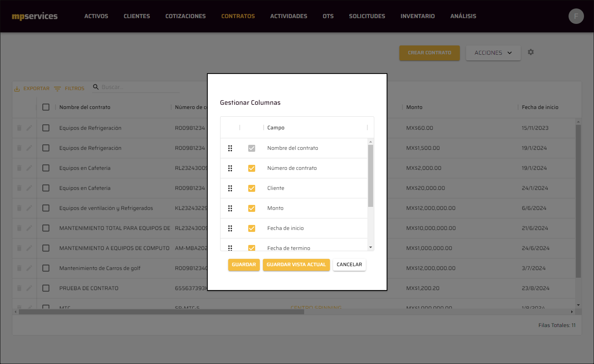Go to the Clientes section
The image size is (594, 364).
point(137,16)
